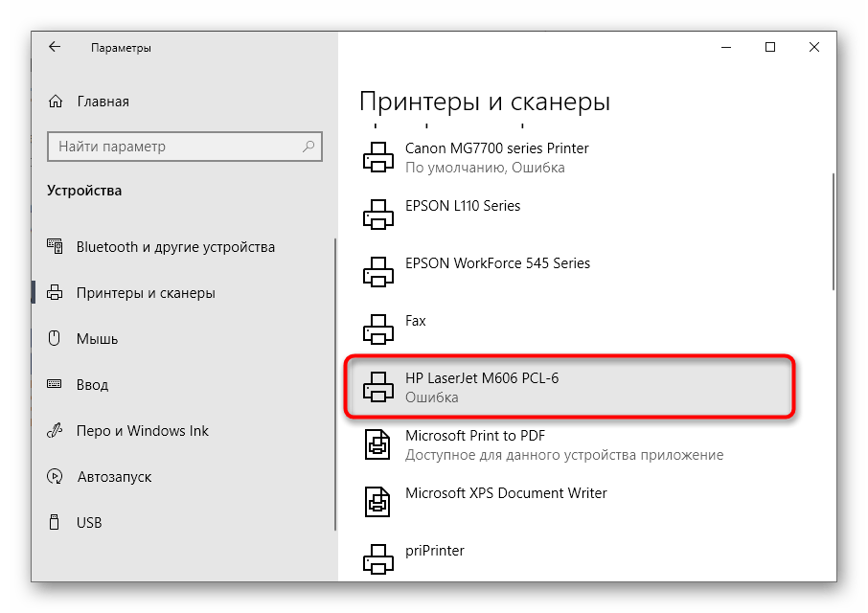Click the HP LaserJet M606 printer icon
This screenshot has height=613, width=868.
(378, 387)
